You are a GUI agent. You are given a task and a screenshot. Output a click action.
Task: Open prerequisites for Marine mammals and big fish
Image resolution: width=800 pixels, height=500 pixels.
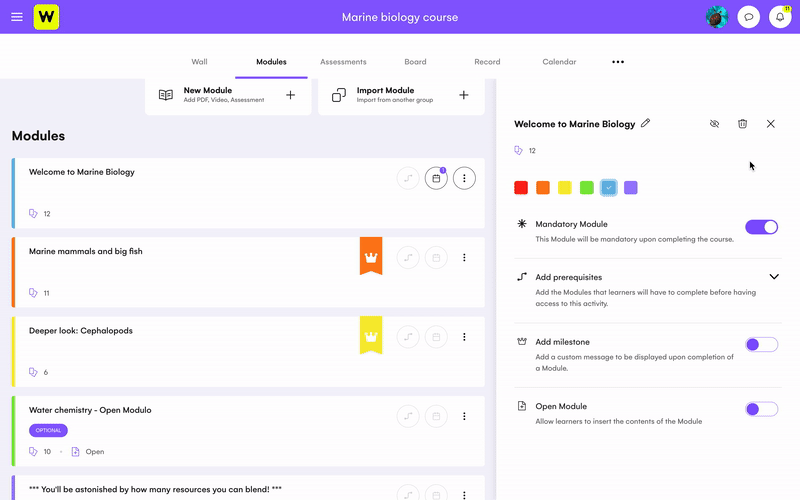tap(408, 258)
